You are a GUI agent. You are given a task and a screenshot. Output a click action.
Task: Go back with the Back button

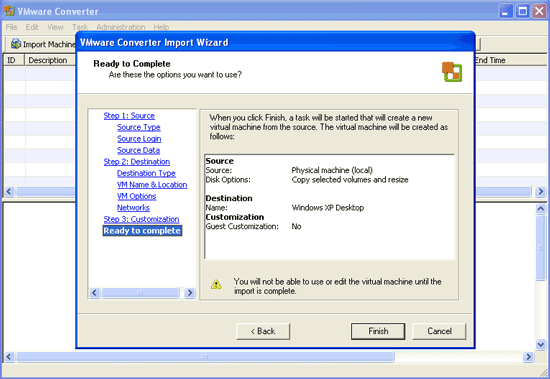pos(263,331)
